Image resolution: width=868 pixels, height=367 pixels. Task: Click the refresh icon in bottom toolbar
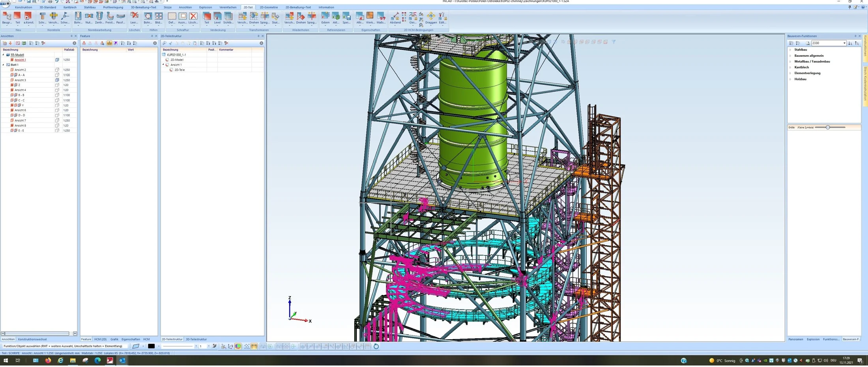click(x=376, y=347)
